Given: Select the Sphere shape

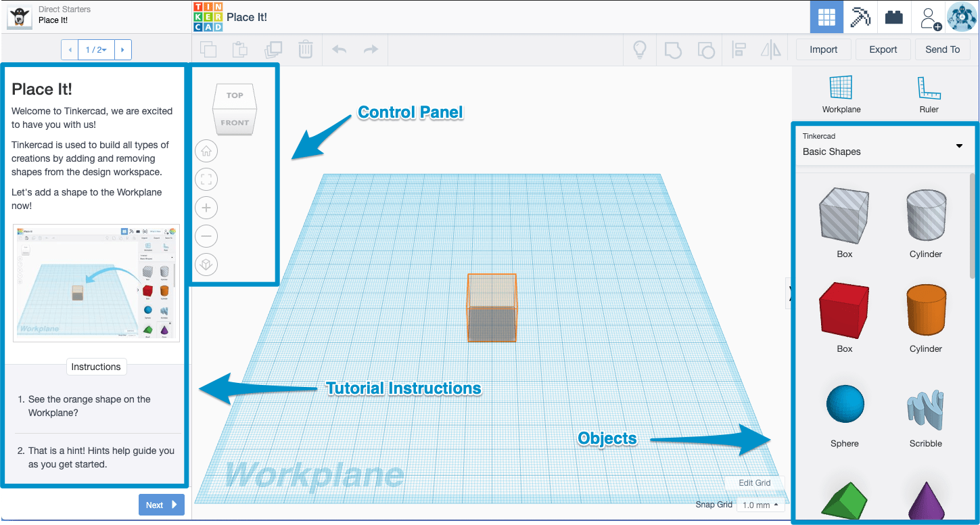Looking at the screenshot, I should pos(843,404).
